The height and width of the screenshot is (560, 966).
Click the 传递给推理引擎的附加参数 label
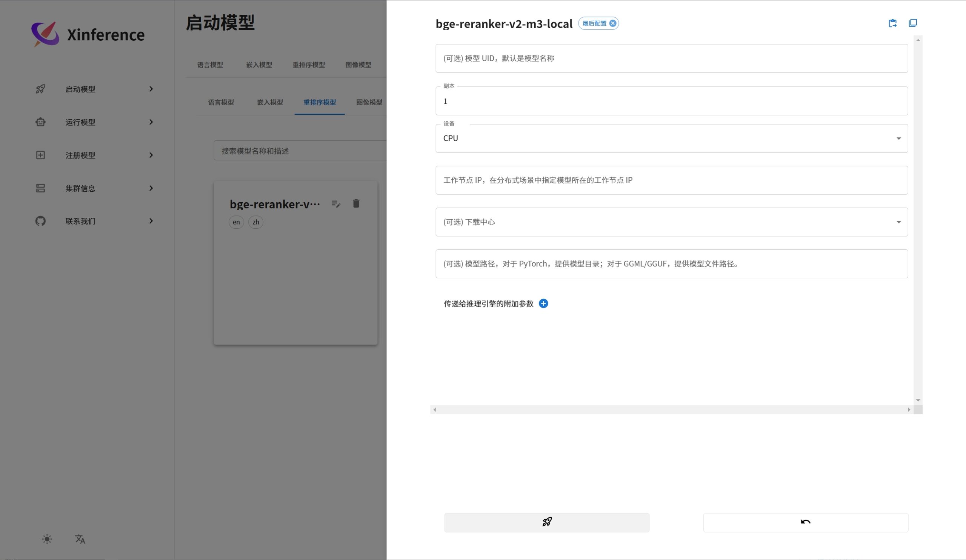pyautogui.click(x=489, y=303)
